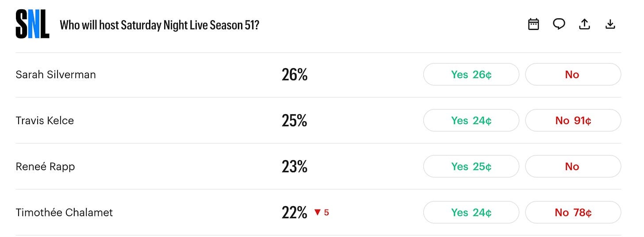Select No for Sarah Silverman

click(573, 74)
